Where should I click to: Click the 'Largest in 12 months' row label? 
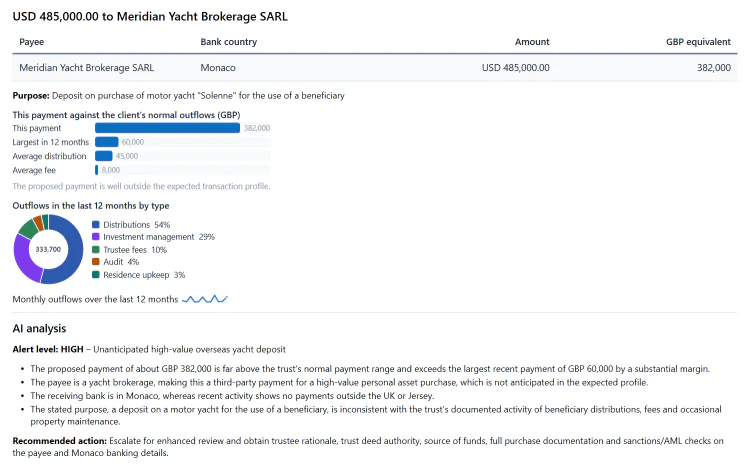[x=51, y=142]
